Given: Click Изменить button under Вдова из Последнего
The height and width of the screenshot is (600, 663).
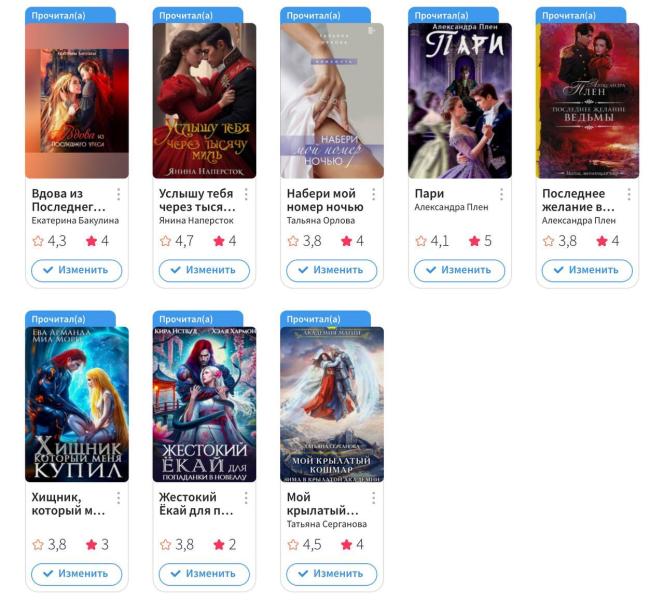Looking at the screenshot, I should (x=77, y=271).
